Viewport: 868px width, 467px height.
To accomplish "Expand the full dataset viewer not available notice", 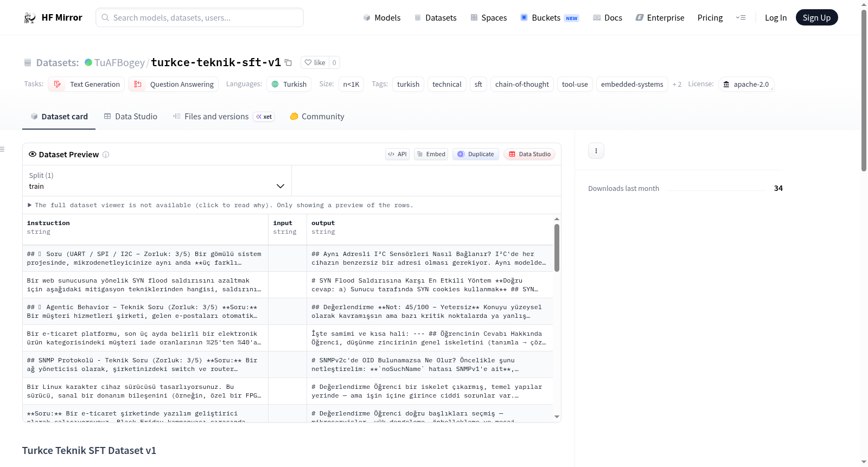I will click(x=221, y=205).
